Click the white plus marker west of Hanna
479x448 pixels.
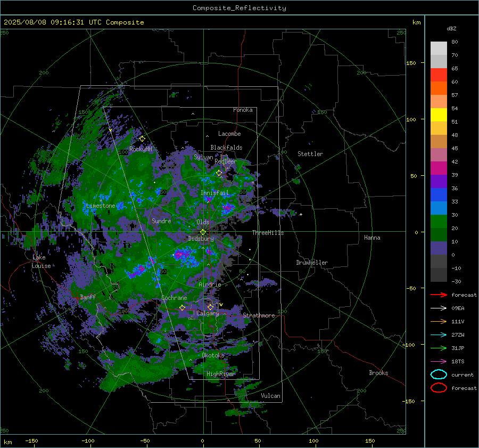tap(301, 214)
